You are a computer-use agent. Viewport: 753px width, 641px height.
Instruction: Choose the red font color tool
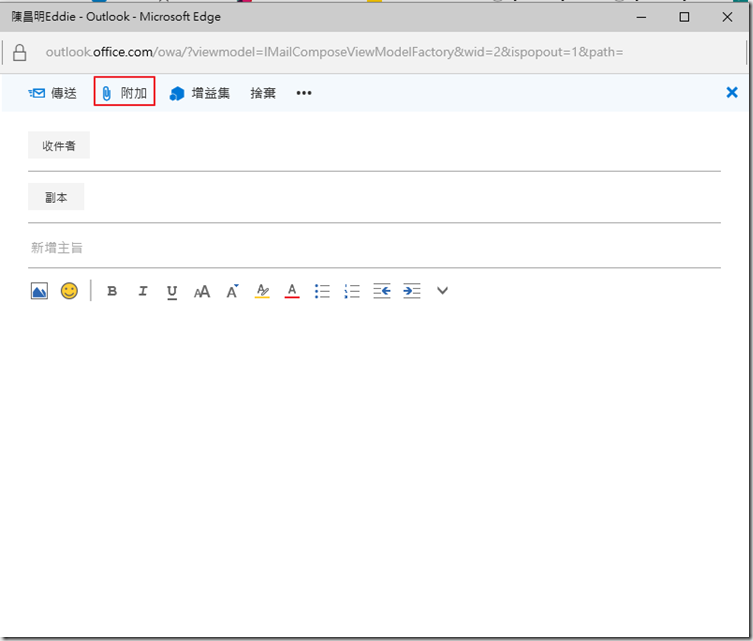click(x=292, y=291)
